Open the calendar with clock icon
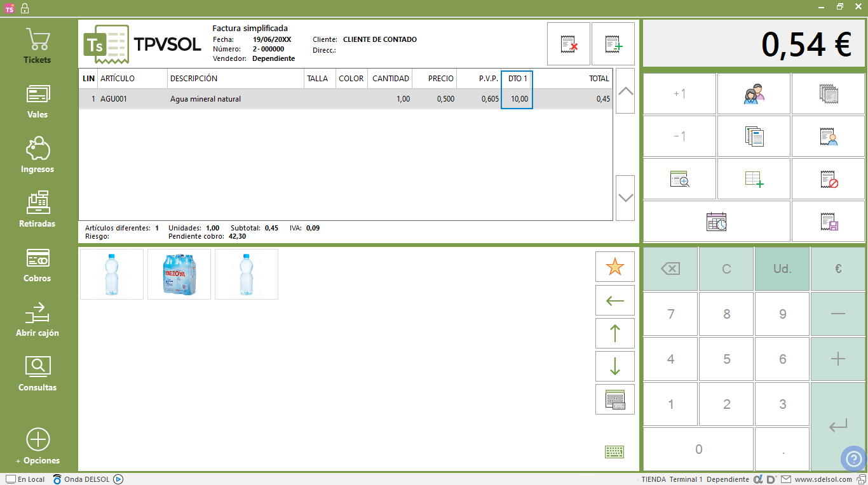Image resolution: width=868 pixels, height=485 pixels. (717, 222)
